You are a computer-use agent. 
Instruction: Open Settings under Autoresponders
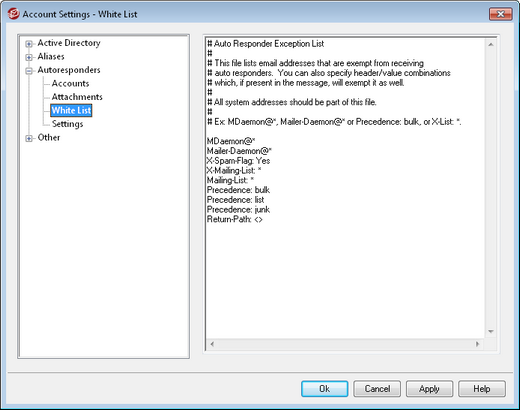(x=67, y=124)
